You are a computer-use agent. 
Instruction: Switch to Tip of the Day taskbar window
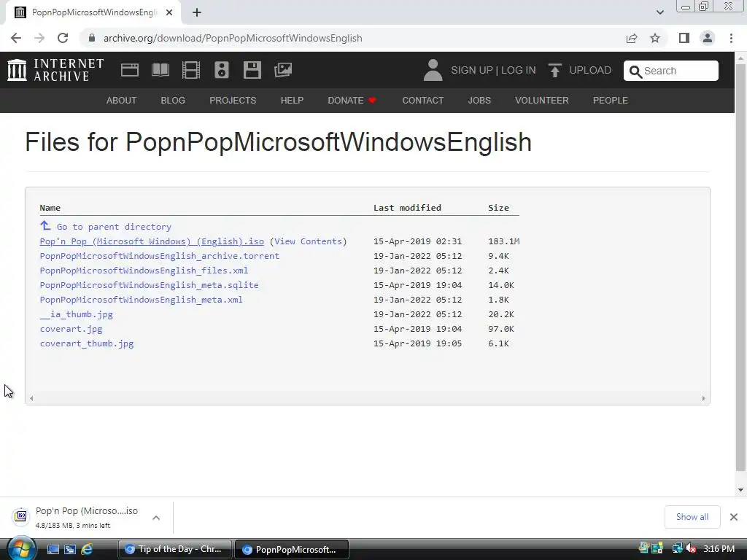(175, 550)
